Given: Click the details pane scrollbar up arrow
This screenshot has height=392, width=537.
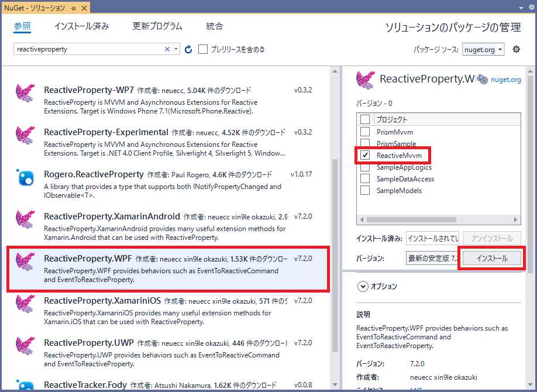Looking at the screenshot, I should (530, 71).
